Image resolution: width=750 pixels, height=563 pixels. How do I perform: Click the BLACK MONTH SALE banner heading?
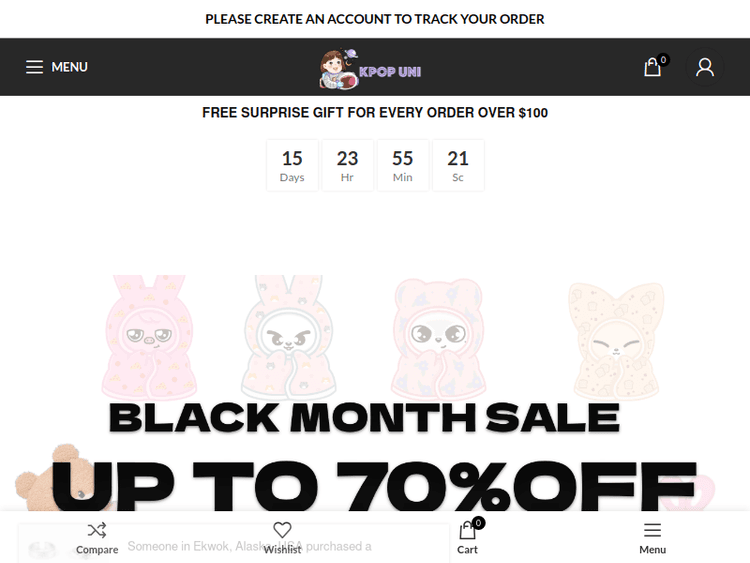pos(364,417)
